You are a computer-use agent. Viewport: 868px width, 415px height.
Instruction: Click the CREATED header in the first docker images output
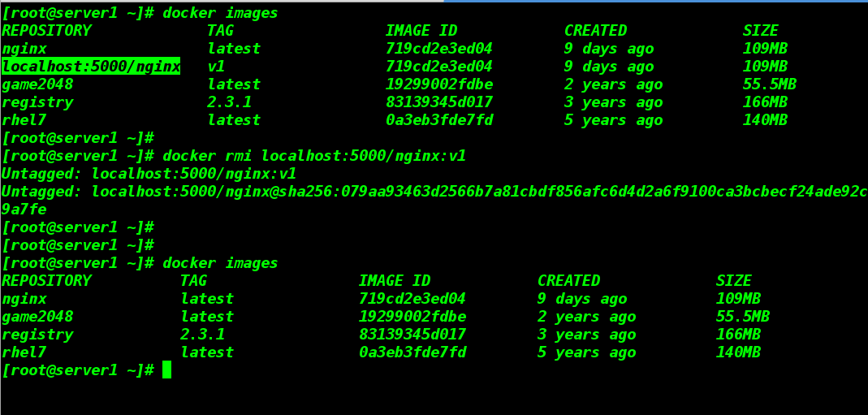point(596,30)
